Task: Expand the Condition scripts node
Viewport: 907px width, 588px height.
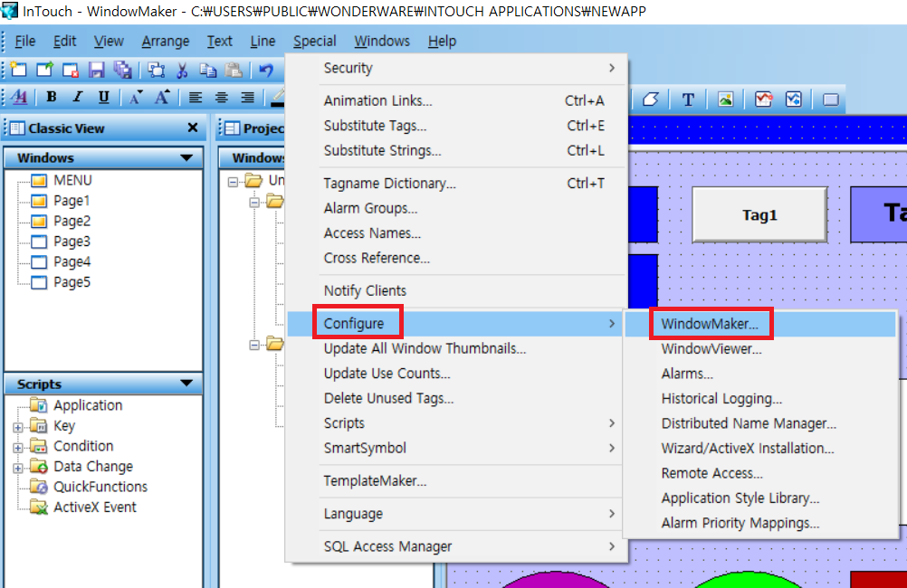Action: pos(18,448)
